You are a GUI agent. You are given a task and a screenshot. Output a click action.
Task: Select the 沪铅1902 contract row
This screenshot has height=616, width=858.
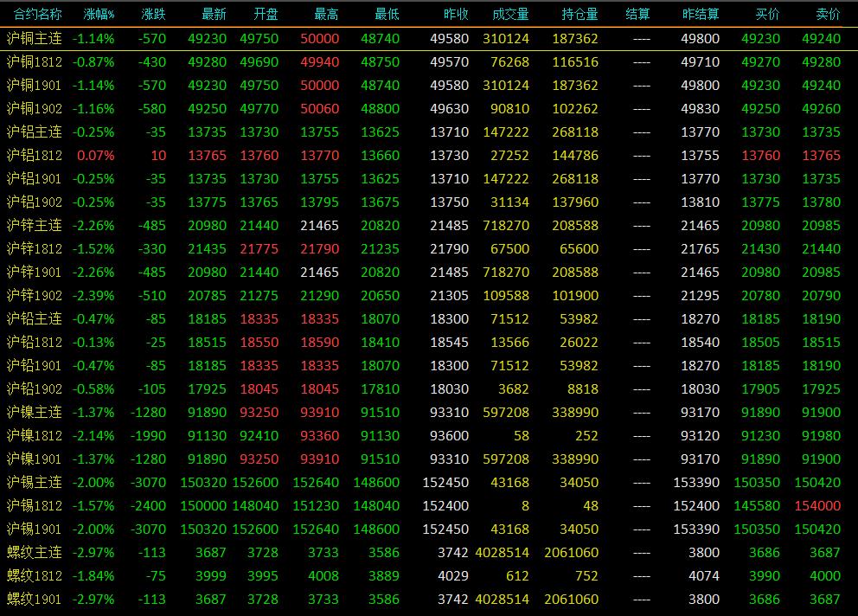[429, 389]
